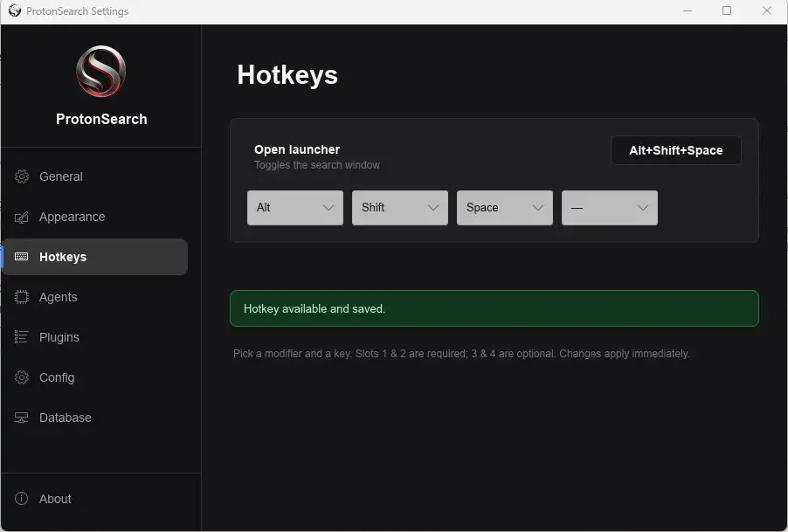Screen dimensions: 788x532
Task: Click the Appearance pencil icon
Action: click(x=22, y=217)
